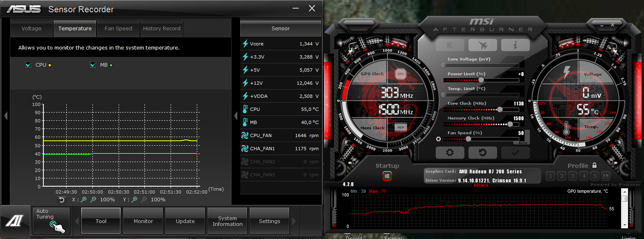Open the Monitor menu in AI Suite
Image resolution: width=644 pixels, height=239 pixels.
pos(143,221)
